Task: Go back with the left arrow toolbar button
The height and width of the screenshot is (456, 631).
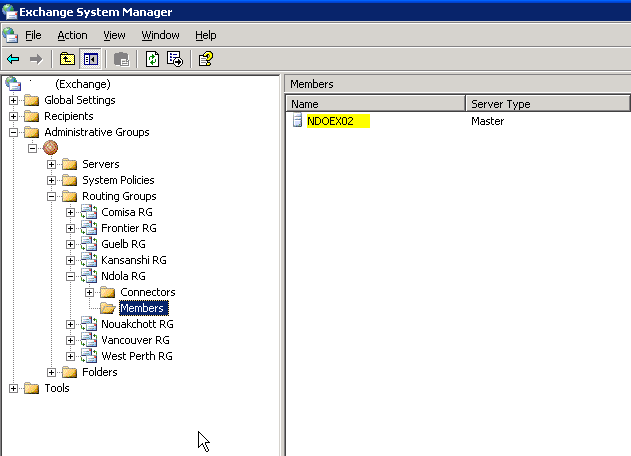Action: pos(13,60)
